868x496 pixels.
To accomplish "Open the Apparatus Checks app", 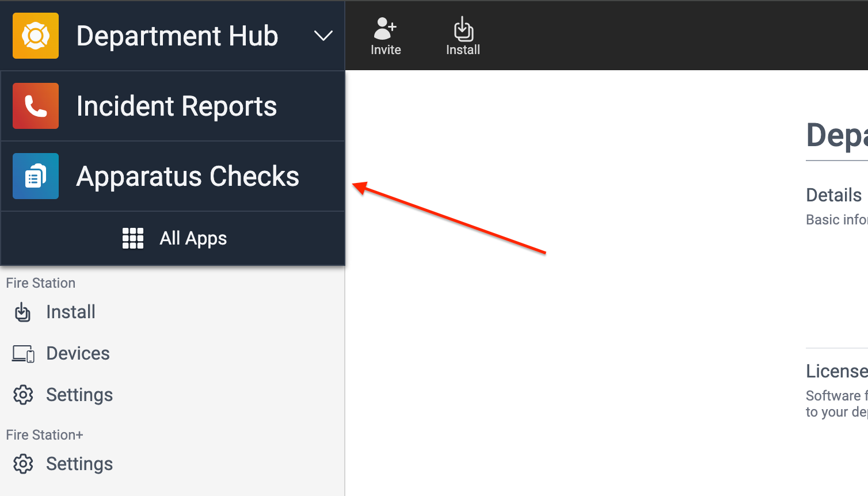I will pyautogui.click(x=173, y=176).
